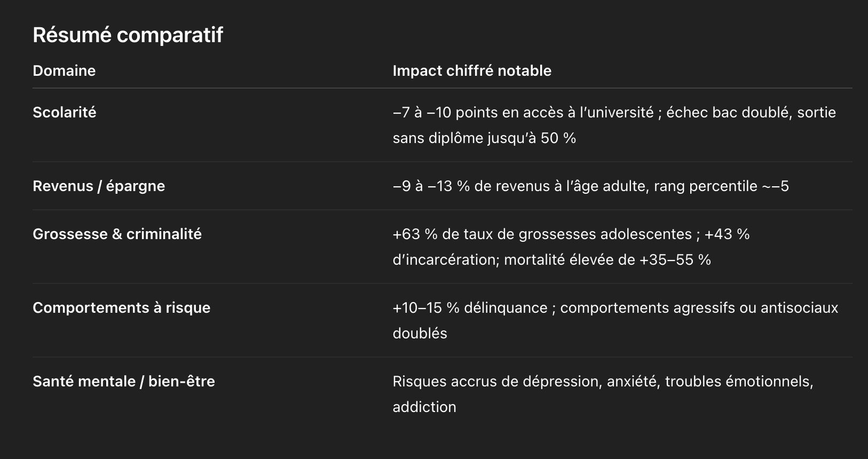Screen dimensions: 868x459
Task: Click the "rang percentile" text
Action: (705, 186)
